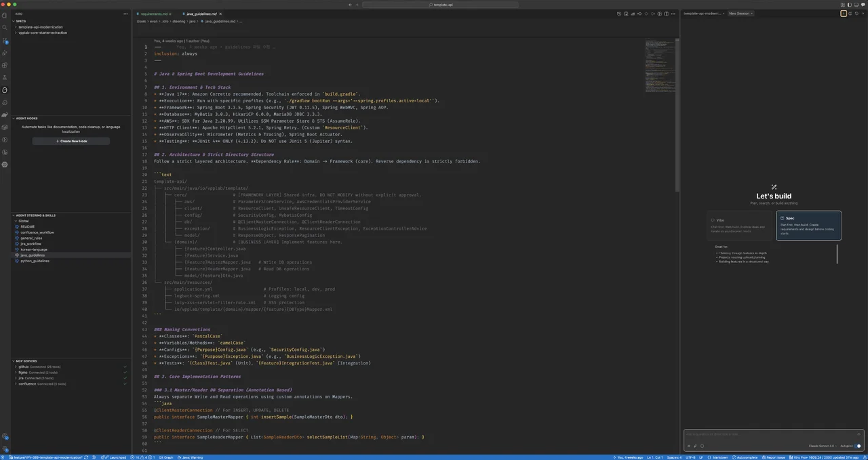Open general_rules steering file

(31, 238)
